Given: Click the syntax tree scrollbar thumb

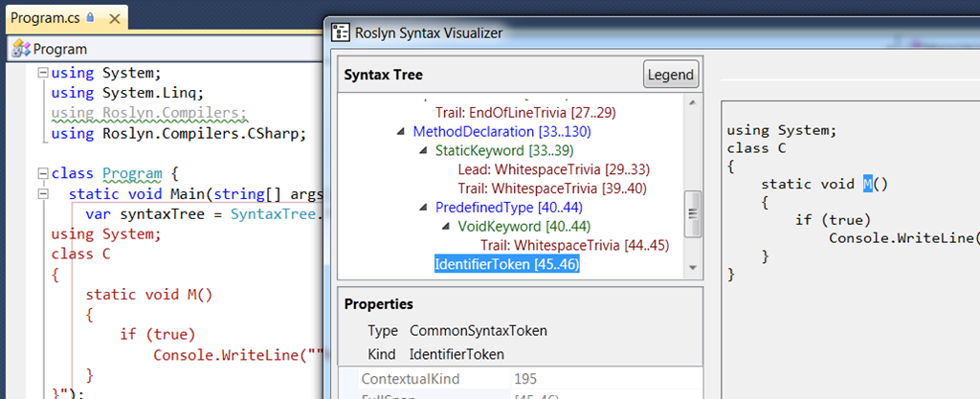Looking at the screenshot, I should coord(692,213).
